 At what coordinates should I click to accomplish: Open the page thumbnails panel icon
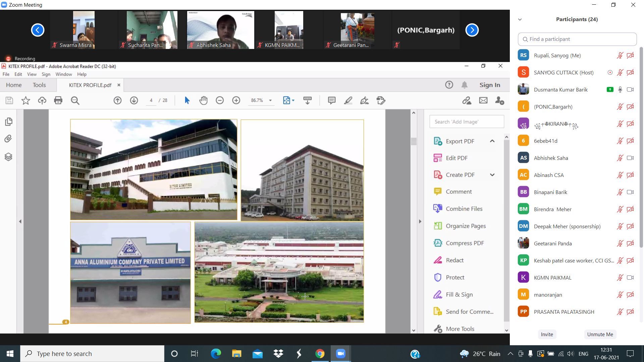click(9, 122)
